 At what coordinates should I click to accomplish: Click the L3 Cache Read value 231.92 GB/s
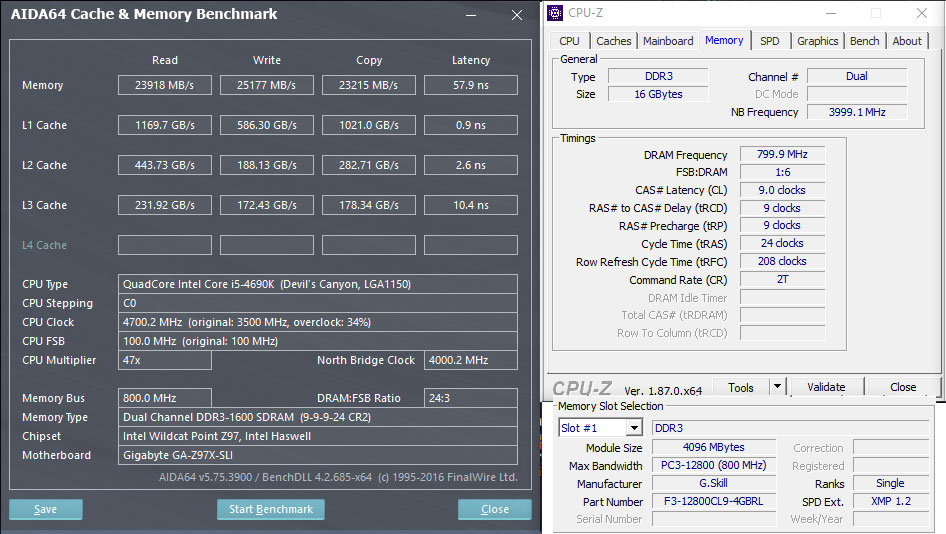(165, 205)
